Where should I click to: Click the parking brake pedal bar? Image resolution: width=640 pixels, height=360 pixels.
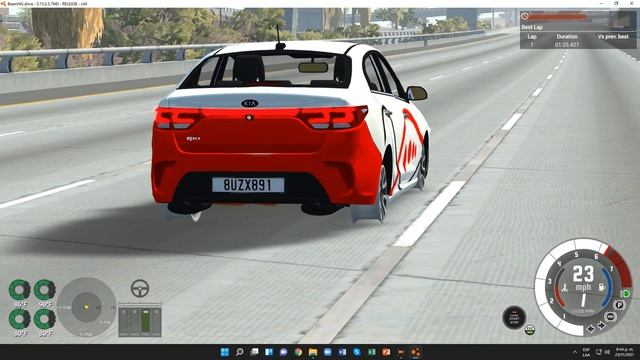156,322
